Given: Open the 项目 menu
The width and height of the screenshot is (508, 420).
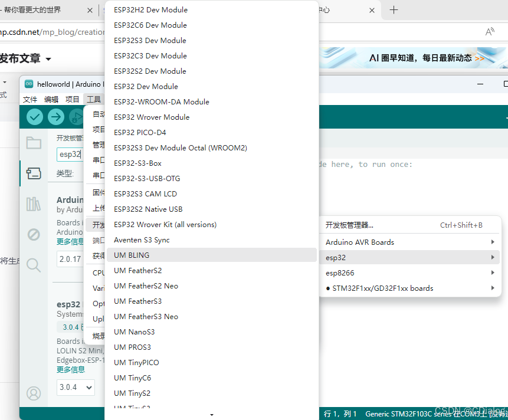Looking at the screenshot, I should pos(72,100).
